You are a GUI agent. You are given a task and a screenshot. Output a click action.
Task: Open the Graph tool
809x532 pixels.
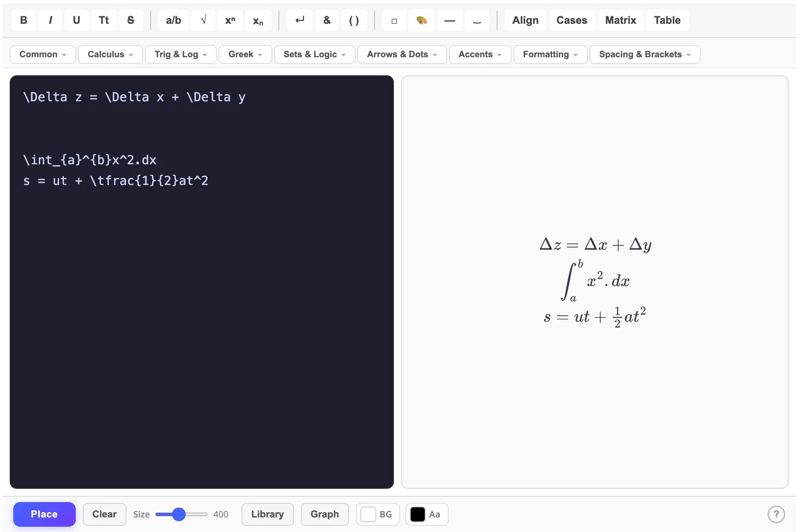325,514
